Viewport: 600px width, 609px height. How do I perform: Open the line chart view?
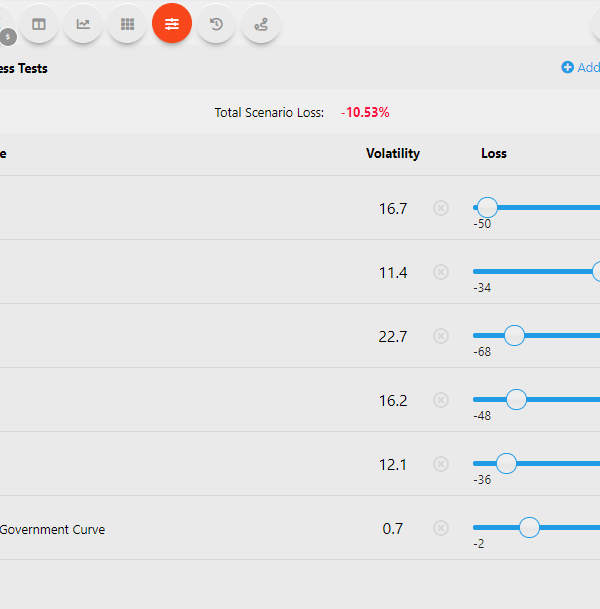coord(83,24)
